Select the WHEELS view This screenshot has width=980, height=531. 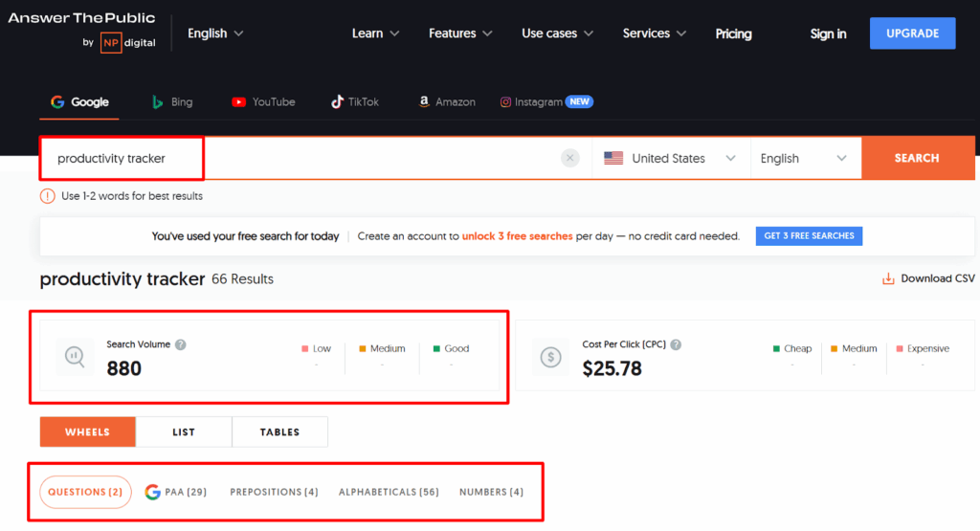coord(87,431)
